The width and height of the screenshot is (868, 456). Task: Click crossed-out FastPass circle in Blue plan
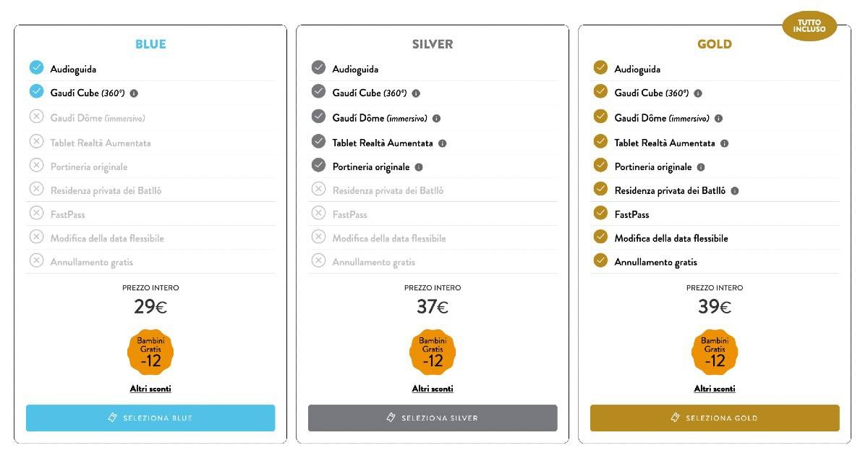click(36, 213)
